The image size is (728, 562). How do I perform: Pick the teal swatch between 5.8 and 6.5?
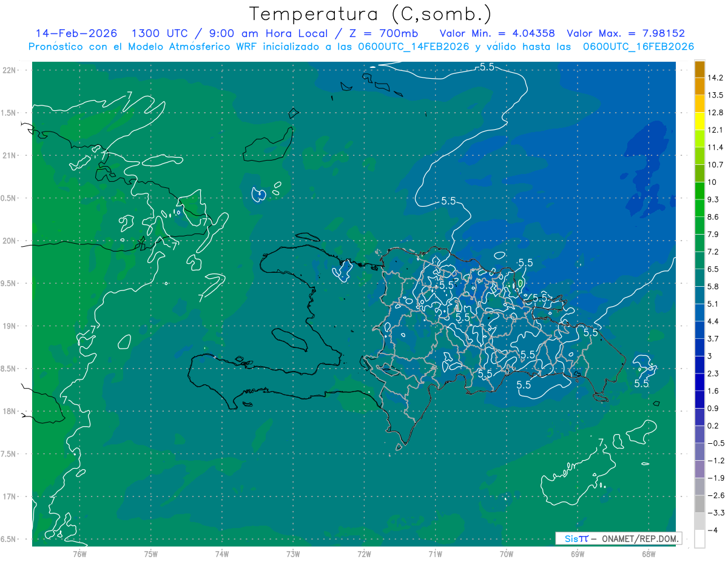point(699,278)
